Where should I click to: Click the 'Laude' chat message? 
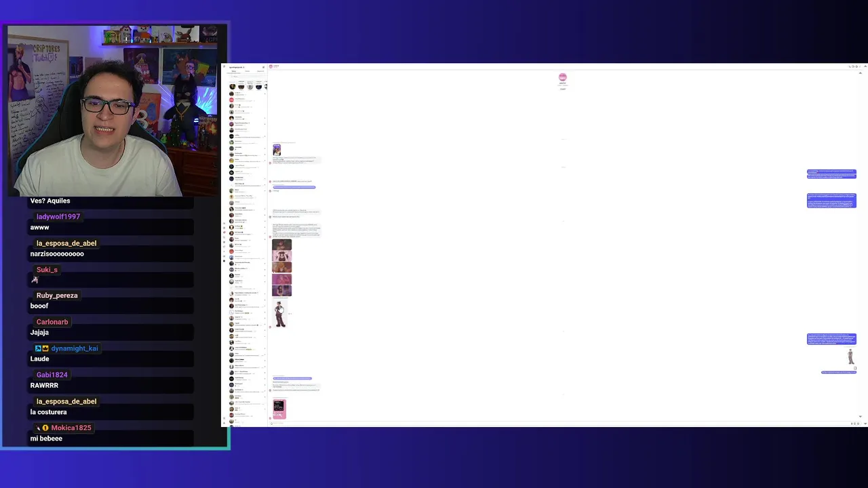[39, 359]
